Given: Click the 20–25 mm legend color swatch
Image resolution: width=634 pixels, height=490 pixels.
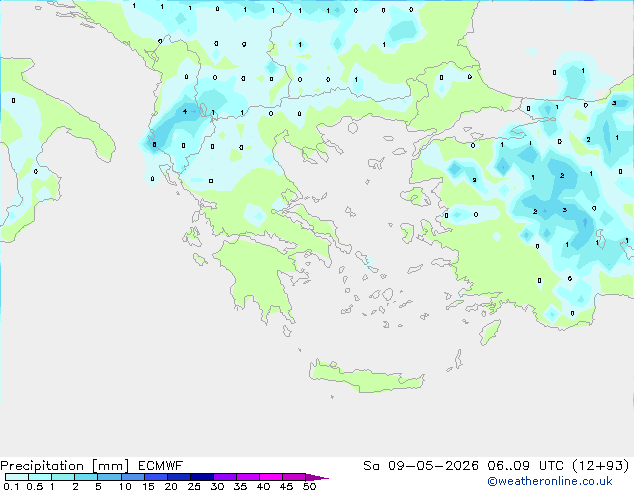Looking at the screenshot, I should click(x=179, y=477).
